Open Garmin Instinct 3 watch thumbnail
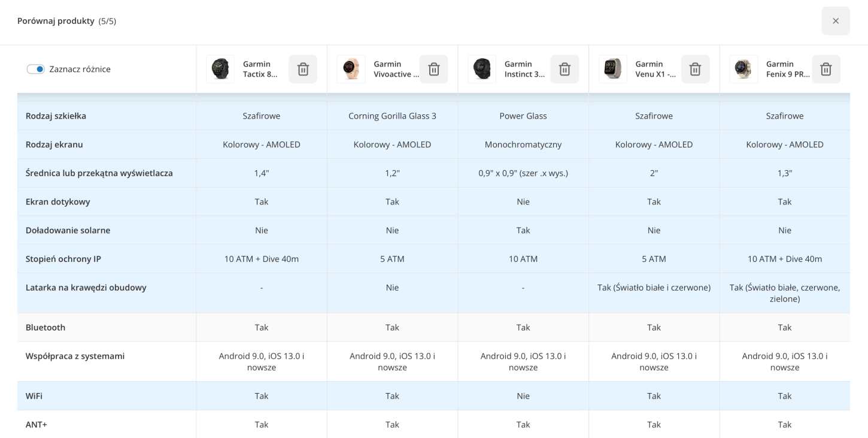The height and width of the screenshot is (438, 868). [482, 69]
